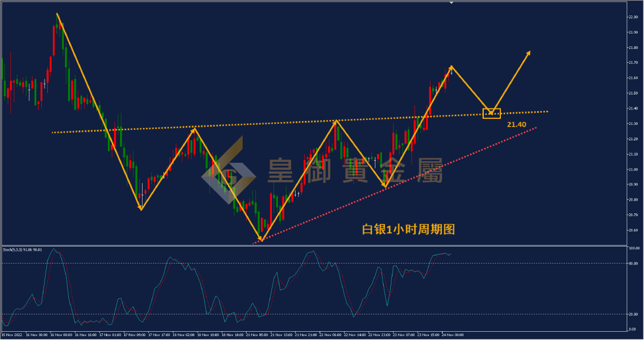Screen dimensions: 644x340
Task: Click the 18 Nov 18:00 time label
Action: pos(232,335)
